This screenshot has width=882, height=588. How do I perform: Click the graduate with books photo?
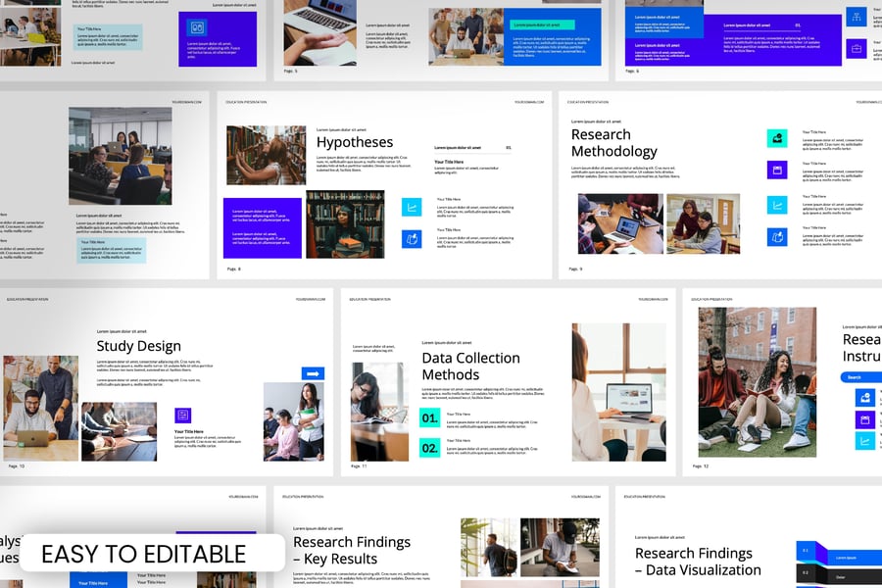pyautogui.click(x=345, y=224)
